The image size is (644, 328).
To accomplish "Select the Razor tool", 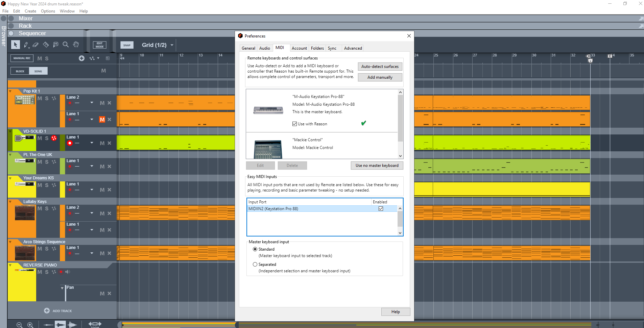I will 46,45.
